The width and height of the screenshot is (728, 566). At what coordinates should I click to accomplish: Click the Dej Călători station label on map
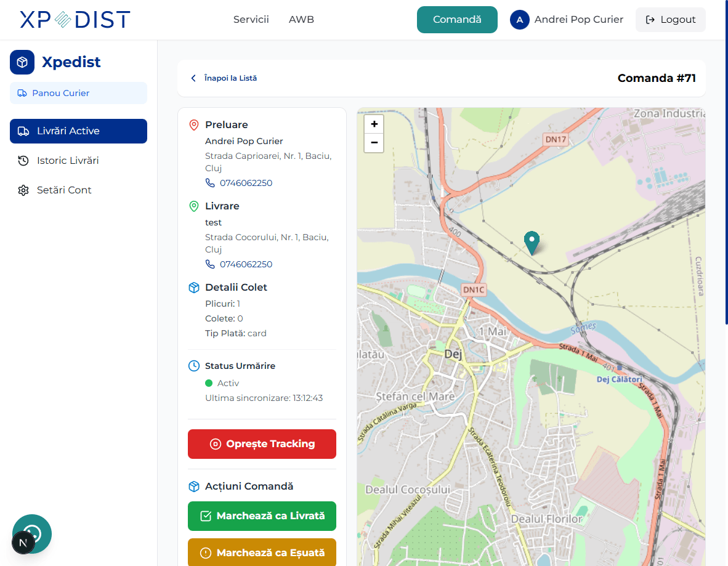pos(620,379)
